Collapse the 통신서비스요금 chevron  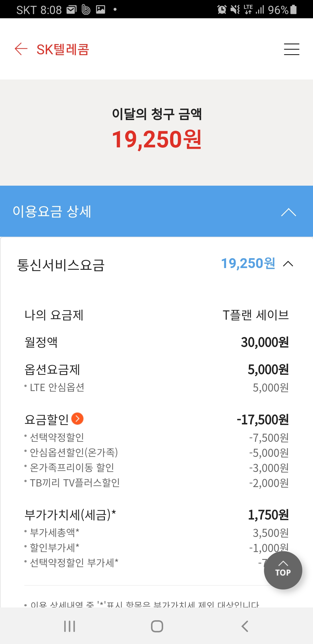288,264
